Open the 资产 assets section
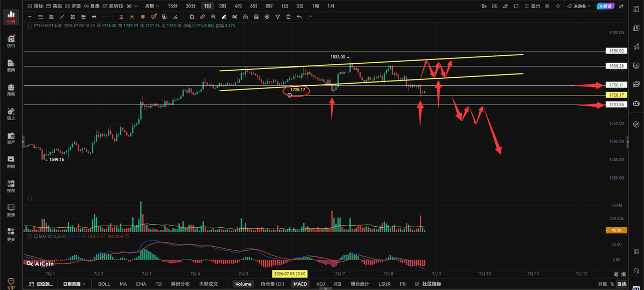 coord(11,138)
